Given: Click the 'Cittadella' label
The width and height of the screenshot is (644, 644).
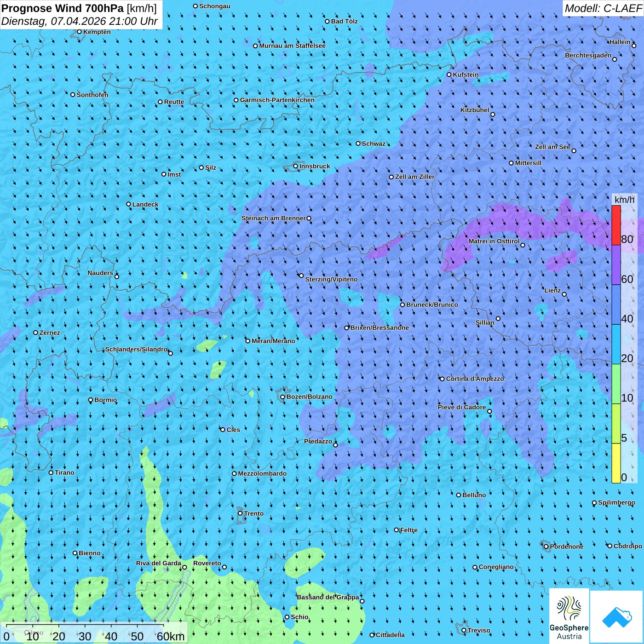Looking at the screenshot, I should tap(391, 635).
